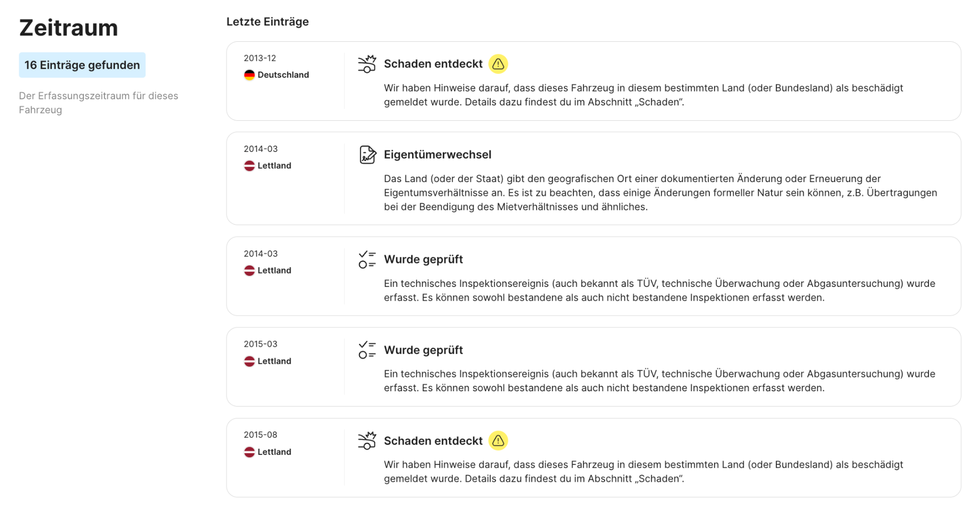The width and height of the screenshot is (980, 506).
Task: Click the 2013-12 date label
Action: tap(260, 58)
